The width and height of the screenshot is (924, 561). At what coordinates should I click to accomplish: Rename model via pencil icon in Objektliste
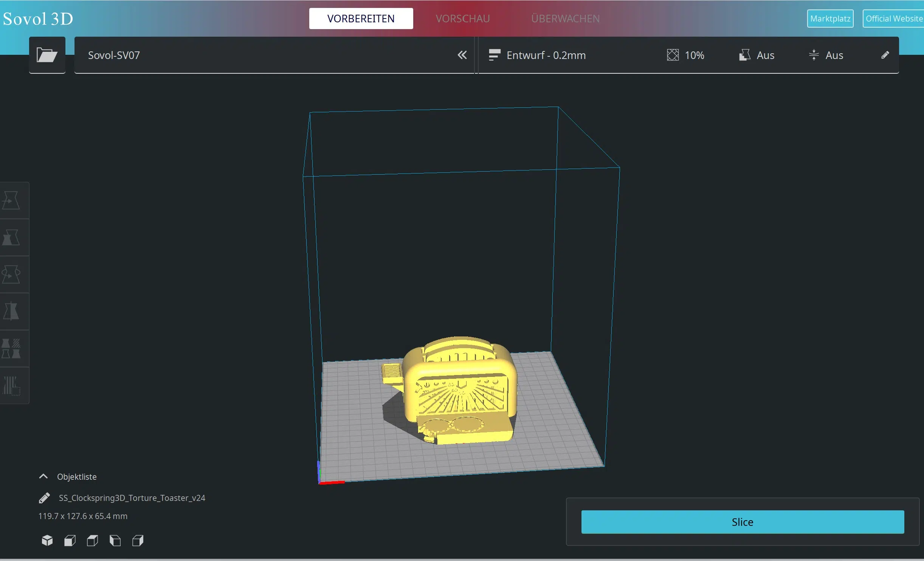click(x=44, y=498)
